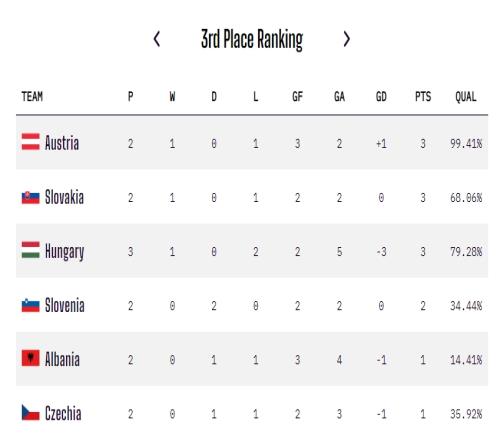Select the Slovenia team name
The image size is (500, 440).
(65, 305)
